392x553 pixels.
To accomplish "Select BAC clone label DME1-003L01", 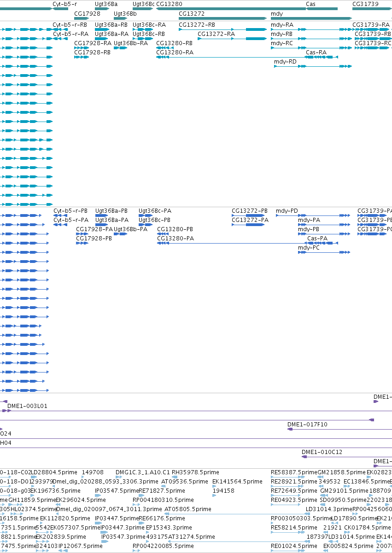I will tap(27, 406).
